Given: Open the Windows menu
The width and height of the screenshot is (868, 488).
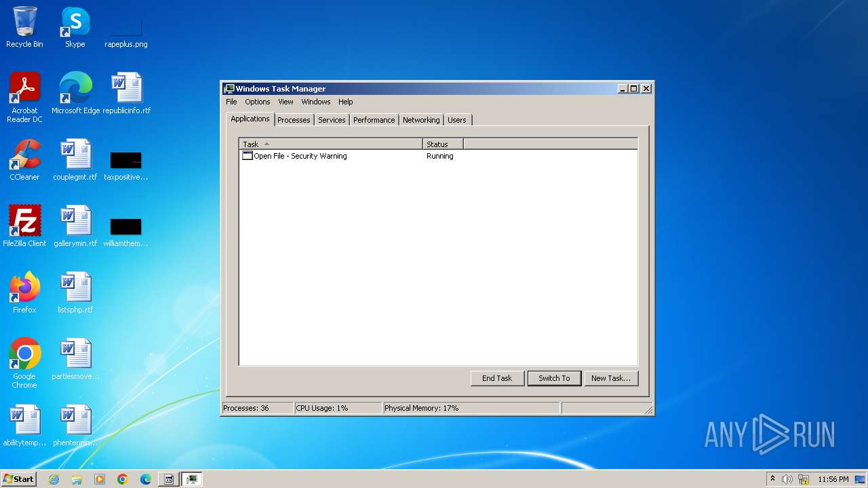Looking at the screenshot, I should 316,102.
